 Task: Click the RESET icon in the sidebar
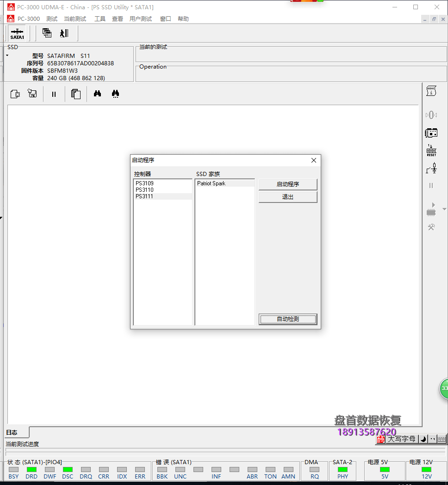tap(431, 151)
